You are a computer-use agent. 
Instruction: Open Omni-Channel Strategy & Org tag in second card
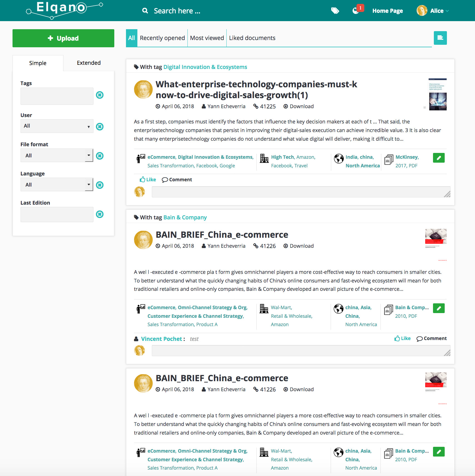pyautogui.click(x=212, y=308)
